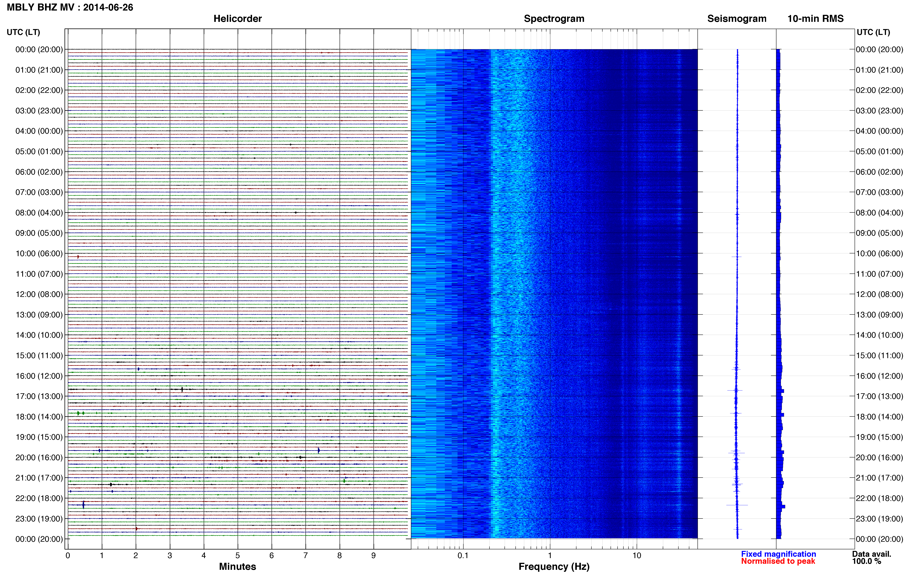The height and width of the screenshot is (578, 924).
Task: Click the 7 tick on the Minutes axis
Action: pos(306,555)
